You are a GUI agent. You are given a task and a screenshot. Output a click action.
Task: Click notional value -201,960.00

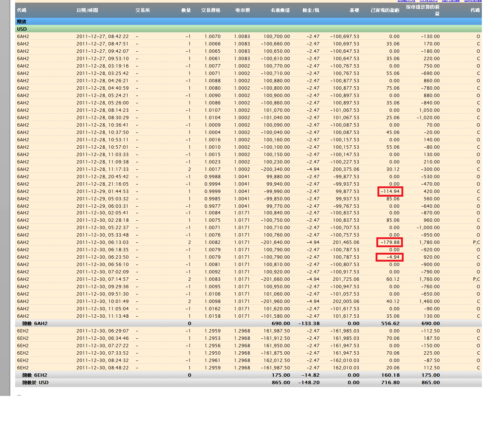pos(276,301)
